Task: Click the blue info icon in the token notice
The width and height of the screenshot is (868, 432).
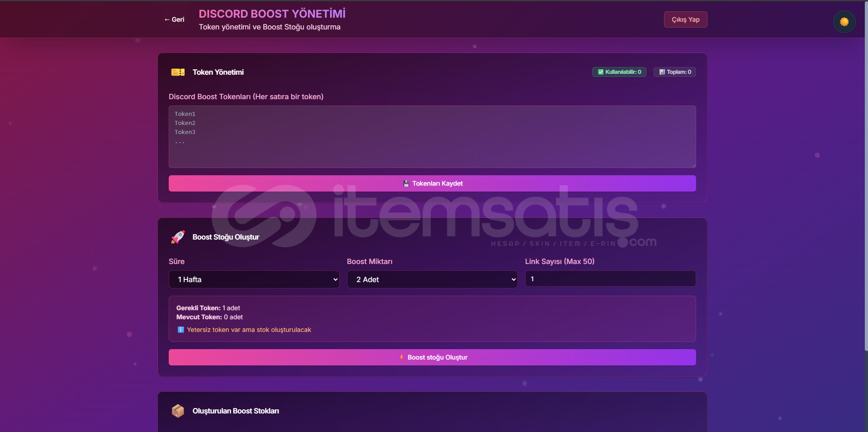Action: click(x=180, y=330)
